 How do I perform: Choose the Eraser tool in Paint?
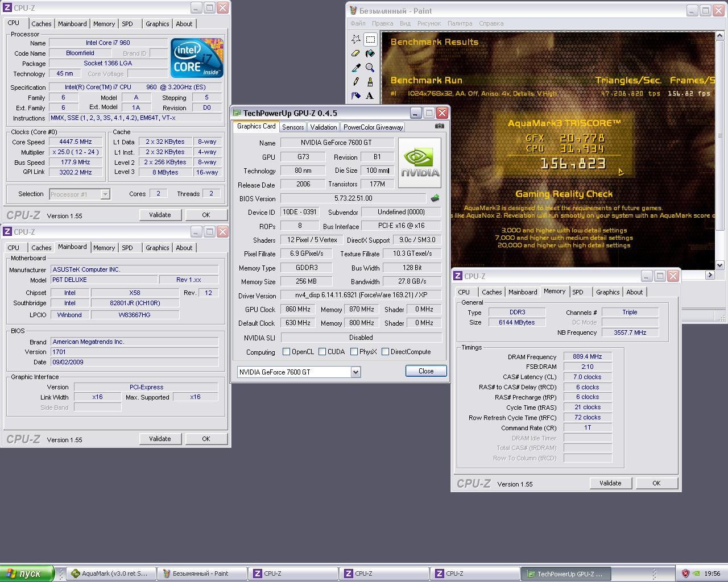[x=356, y=53]
